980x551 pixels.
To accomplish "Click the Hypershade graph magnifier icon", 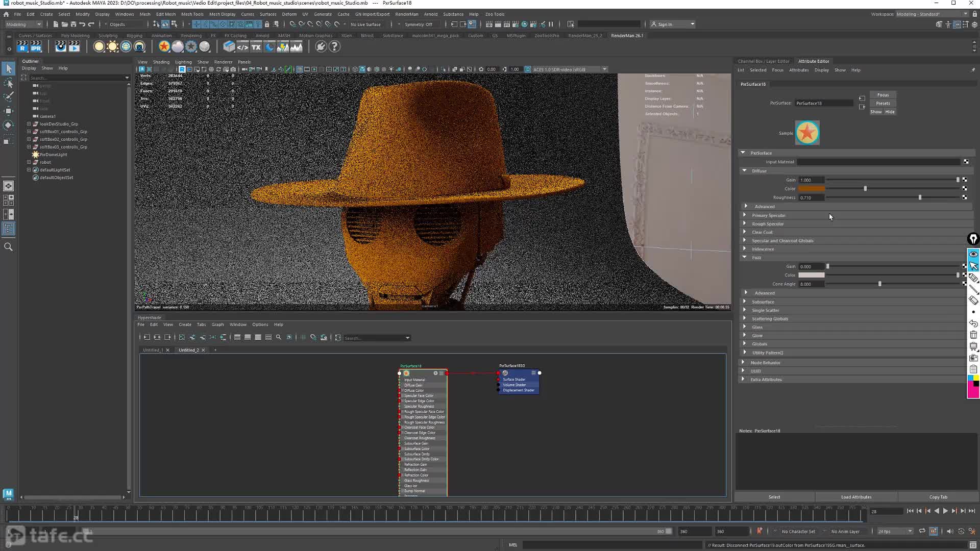I will pos(279,337).
